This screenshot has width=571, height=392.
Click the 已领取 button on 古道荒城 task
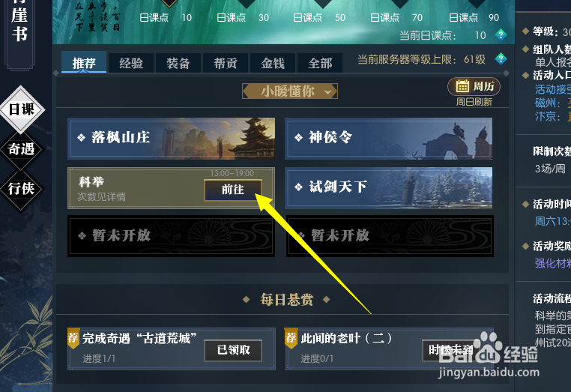[233, 350]
